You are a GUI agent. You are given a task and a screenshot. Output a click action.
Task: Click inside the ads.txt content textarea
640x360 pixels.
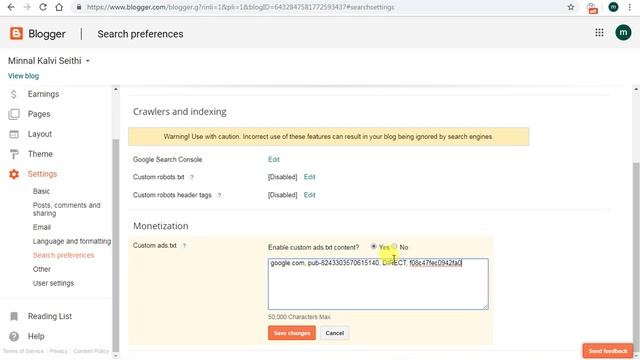378,284
